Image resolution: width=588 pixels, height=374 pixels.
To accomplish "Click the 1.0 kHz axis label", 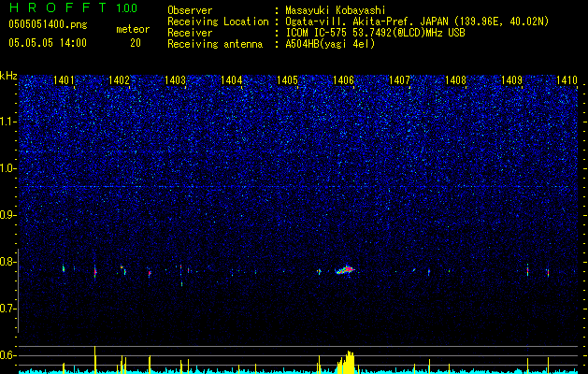I will pyautogui.click(x=8, y=168).
